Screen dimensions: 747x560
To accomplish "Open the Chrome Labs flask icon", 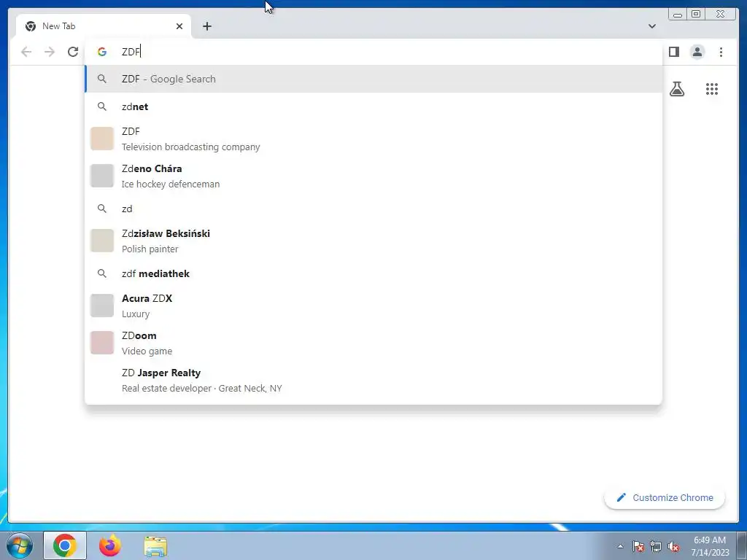I will click(x=676, y=88).
